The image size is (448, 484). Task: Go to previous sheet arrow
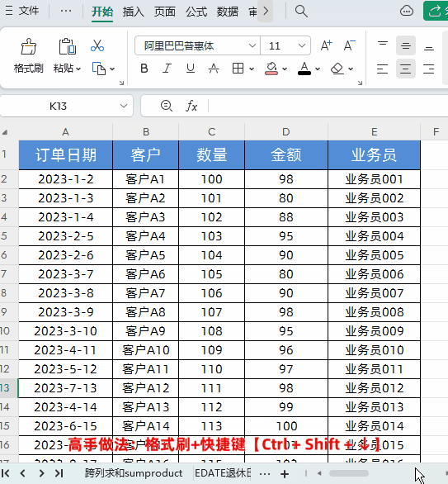tap(22, 473)
